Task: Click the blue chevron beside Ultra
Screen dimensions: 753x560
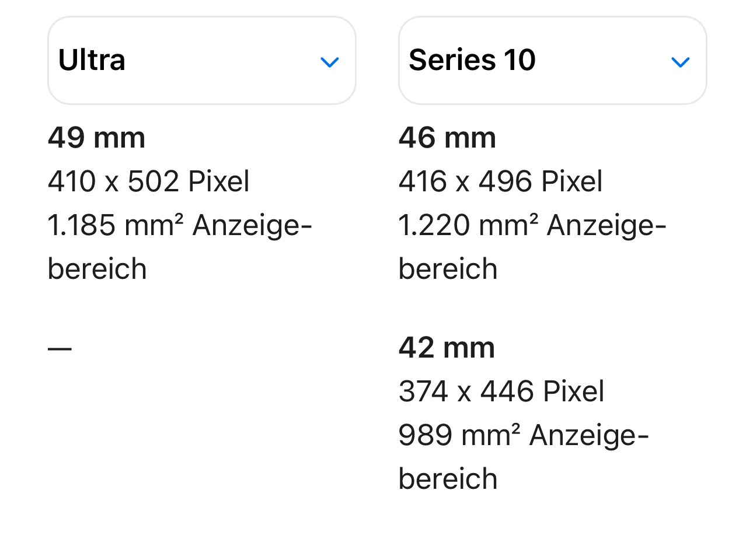Action: 330,62
